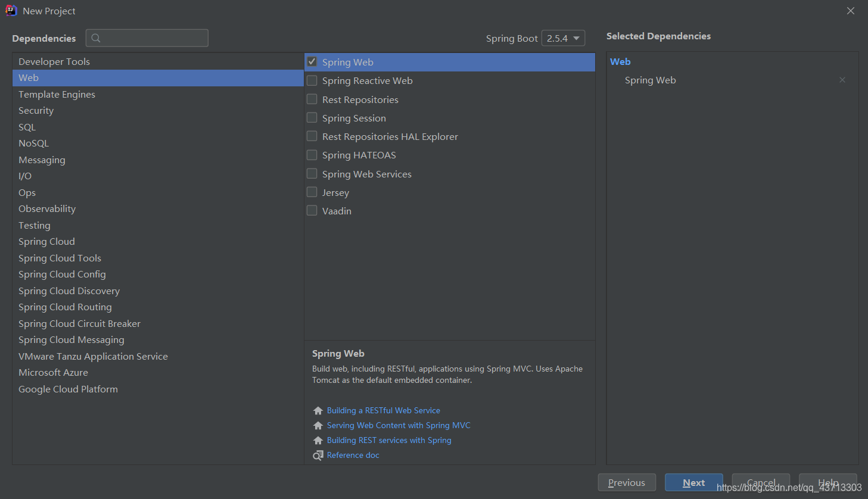Tick the Spring HATEOAS checkbox
The height and width of the screenshot is (499, 868).
pyautogui.click(x=312, y=155)
